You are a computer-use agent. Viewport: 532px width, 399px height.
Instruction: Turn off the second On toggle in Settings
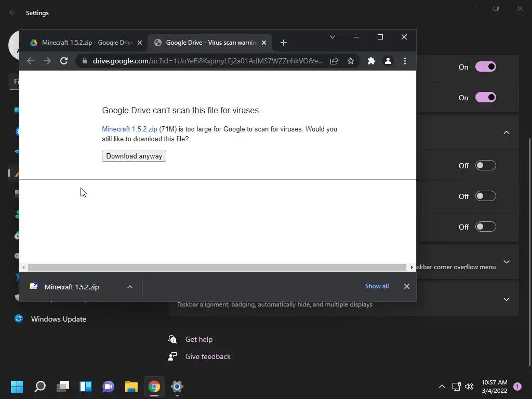486,97
